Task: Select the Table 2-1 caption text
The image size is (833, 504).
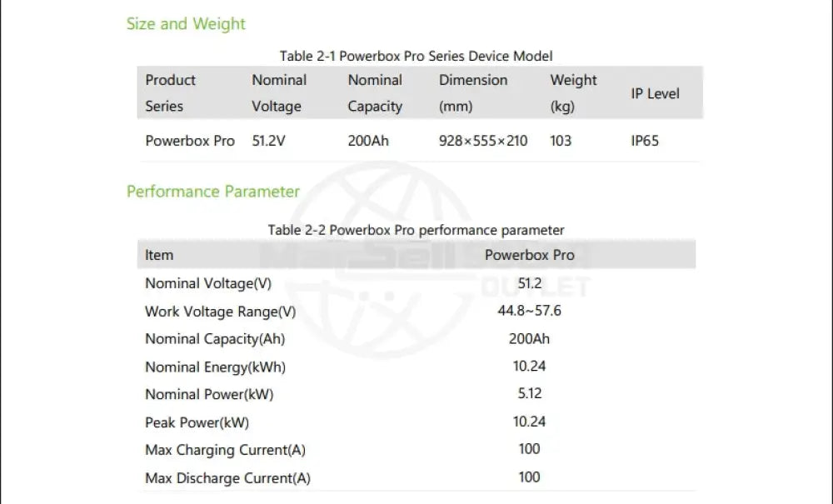Action: point(416,56)
